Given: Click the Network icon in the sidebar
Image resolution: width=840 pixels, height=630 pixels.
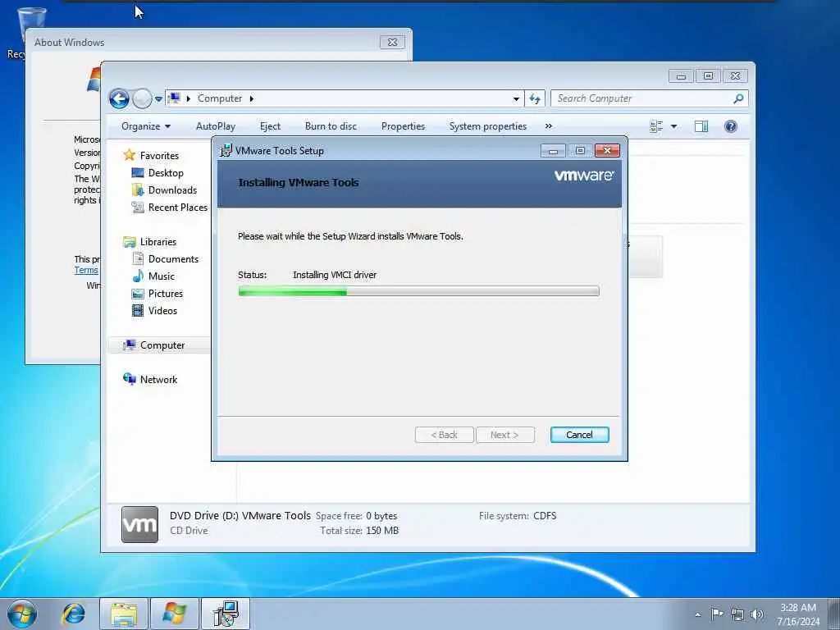Looking at the screenshot, I should click(x=129, y=379).
